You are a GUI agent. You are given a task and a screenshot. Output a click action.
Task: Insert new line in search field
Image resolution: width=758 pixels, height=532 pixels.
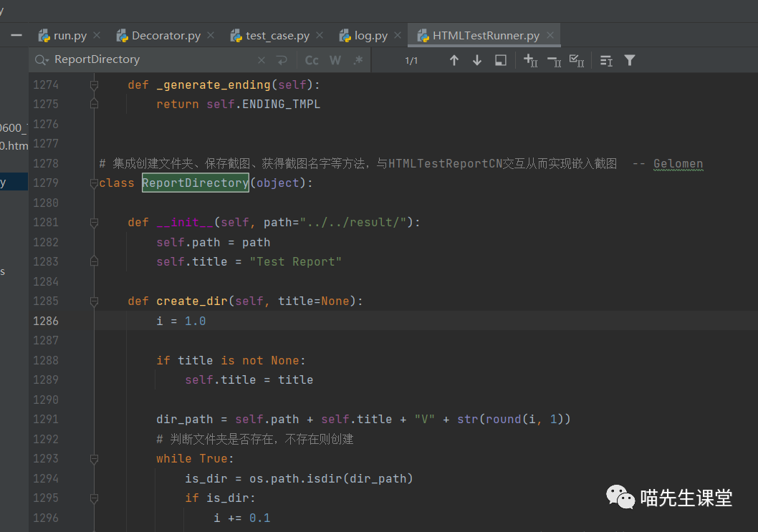282,60
